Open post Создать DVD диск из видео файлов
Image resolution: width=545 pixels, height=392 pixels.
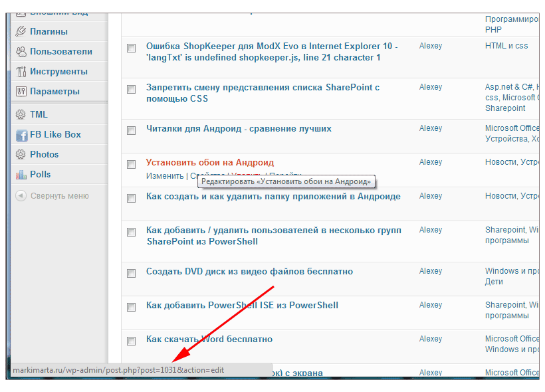tap(249, 272)
